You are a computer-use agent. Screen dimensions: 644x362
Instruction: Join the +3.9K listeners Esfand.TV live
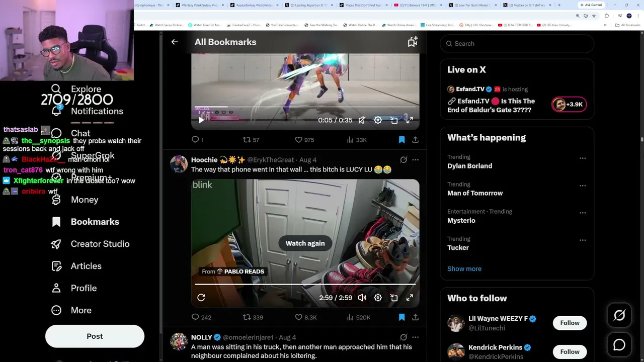tap(569, 104)
